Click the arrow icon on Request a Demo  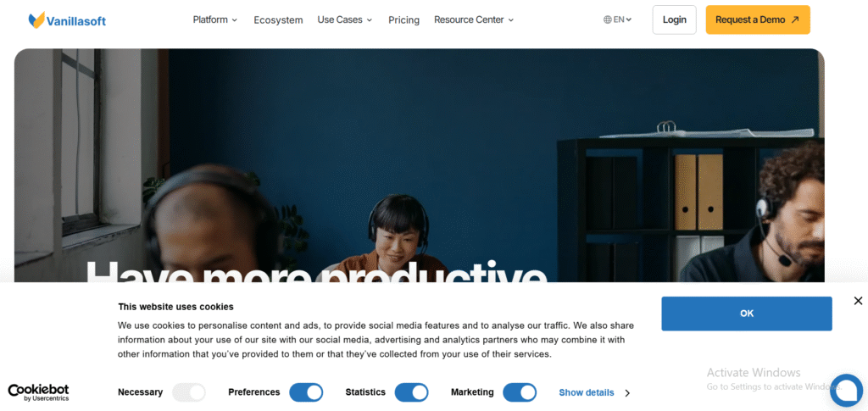click(795, 19)
